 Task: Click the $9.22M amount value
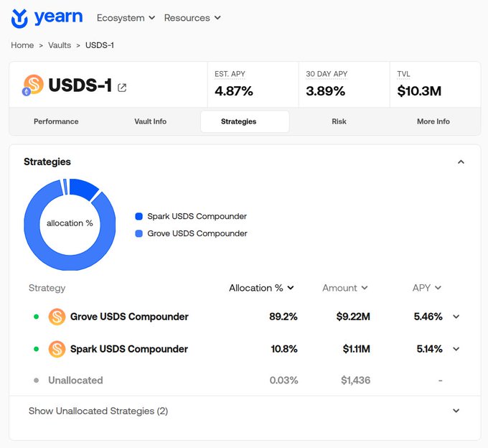(x=353, y=317)
